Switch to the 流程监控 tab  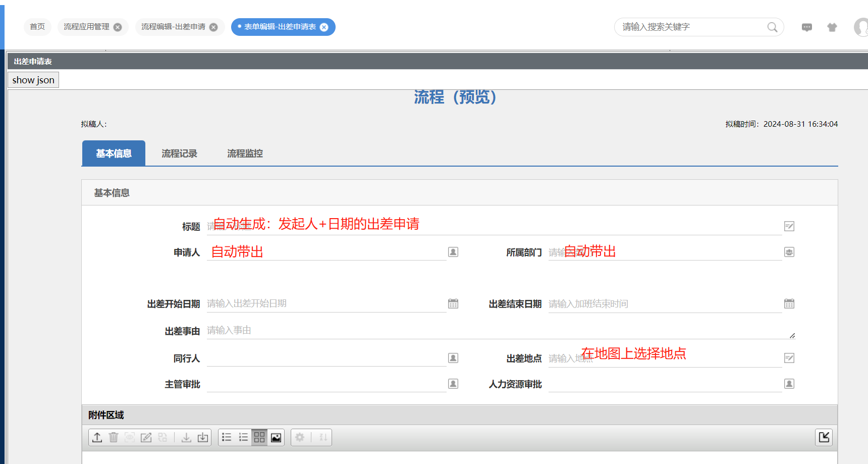[x=245, y=153]
